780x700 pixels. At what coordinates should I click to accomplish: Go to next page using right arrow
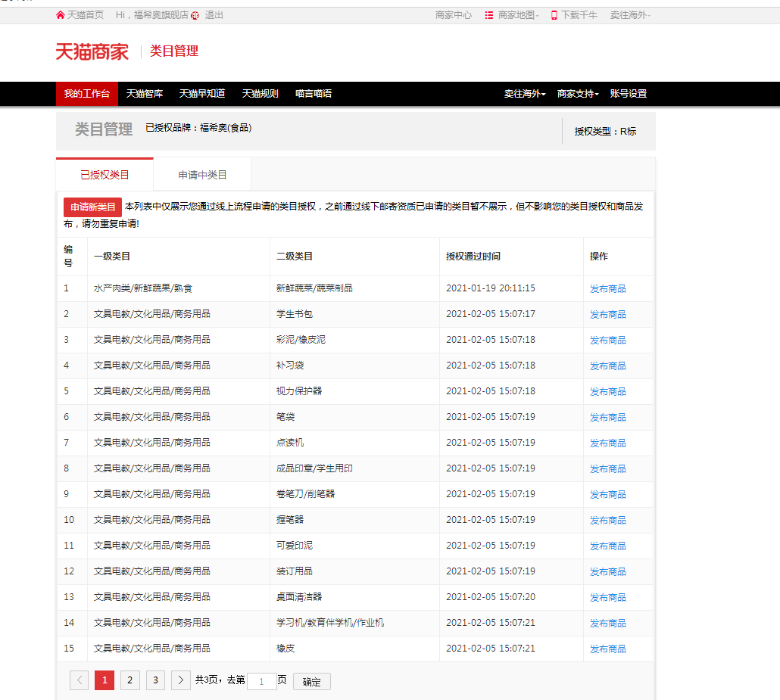coord(180,680)
